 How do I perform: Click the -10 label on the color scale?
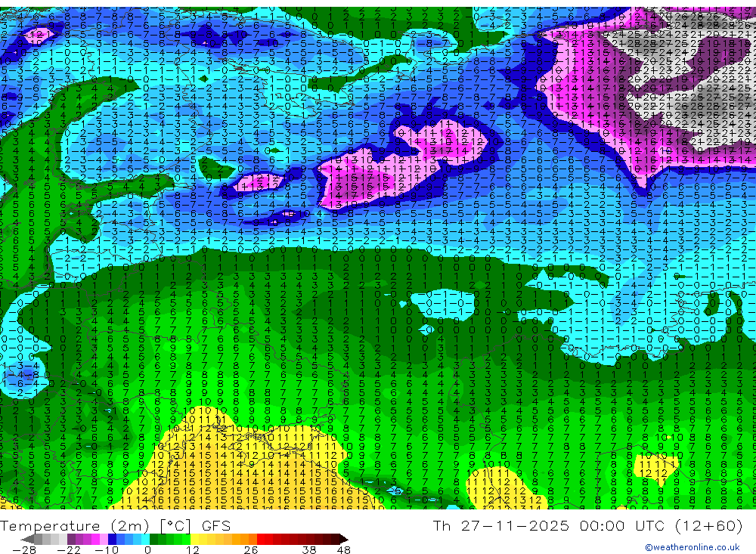click(106, 549)
